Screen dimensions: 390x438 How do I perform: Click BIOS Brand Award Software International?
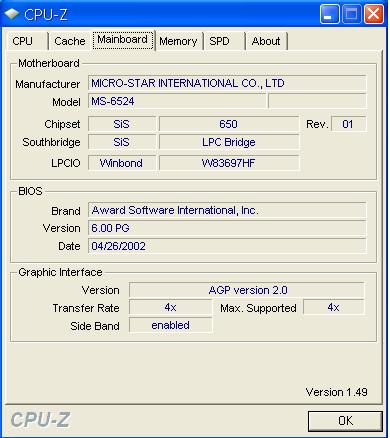tap(227, 210)
